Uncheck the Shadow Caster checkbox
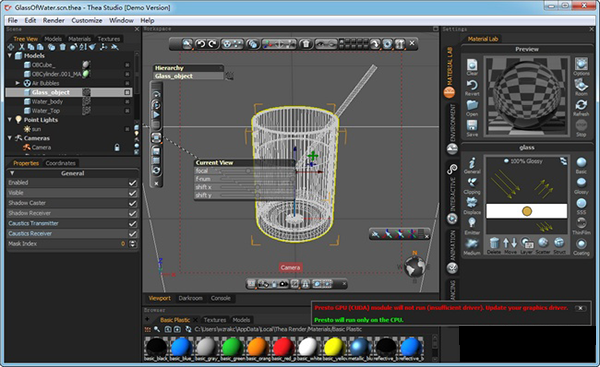 click(x=132, y=203)
